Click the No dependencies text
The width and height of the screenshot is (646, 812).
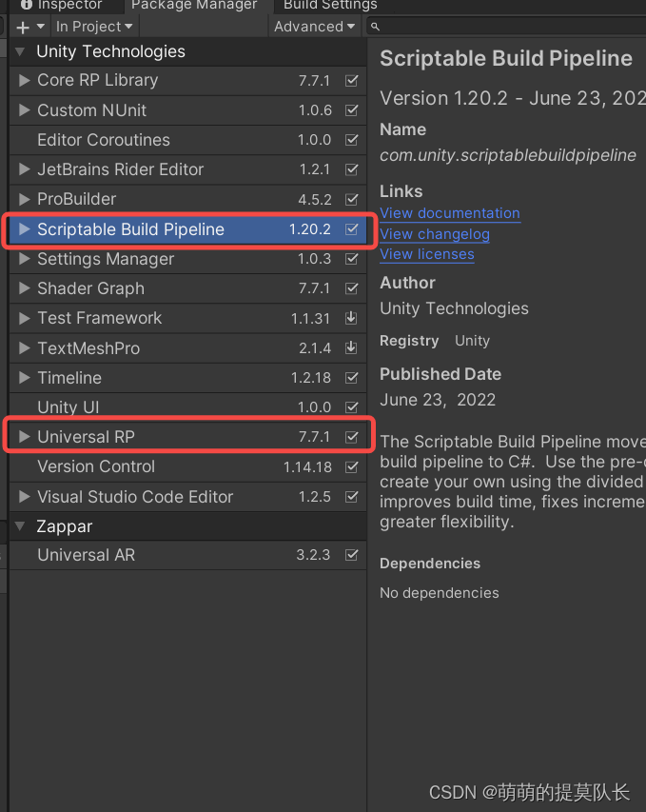tap(440, 593)
